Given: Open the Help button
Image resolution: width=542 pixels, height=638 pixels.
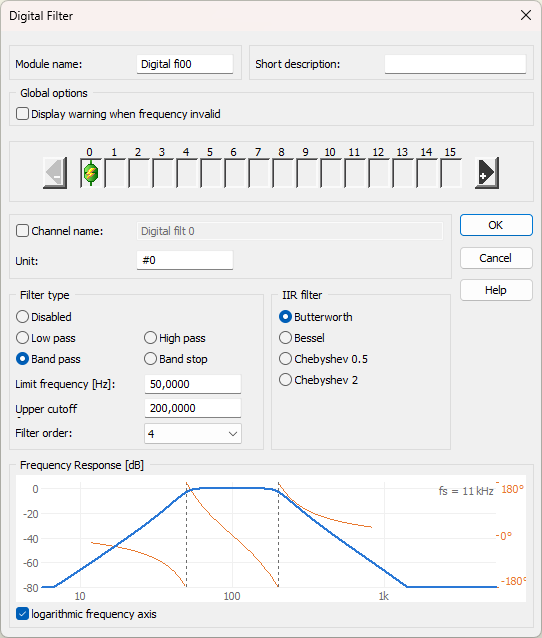Looking at the screenshot, I should [x=496, y=290].
